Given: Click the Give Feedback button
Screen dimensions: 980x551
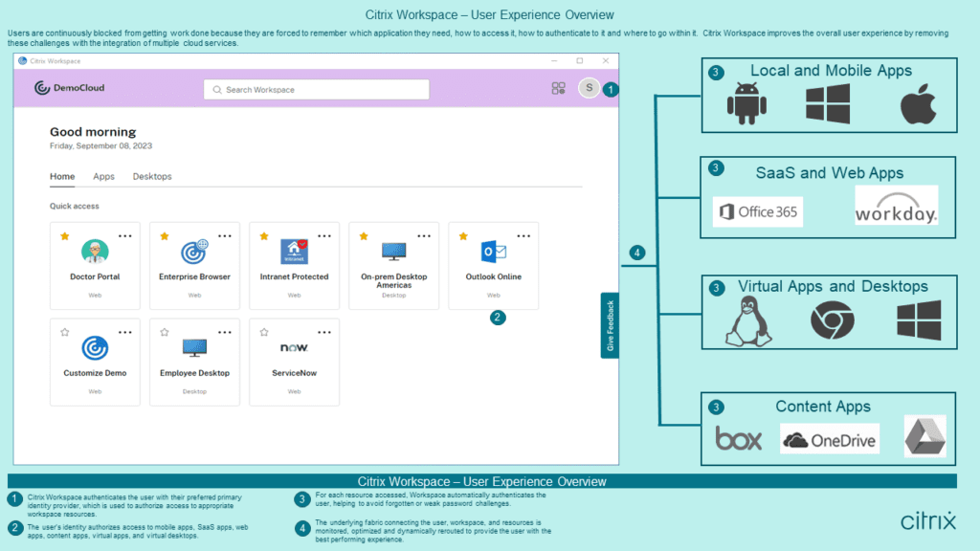Looking at the screenshot, I should click(611, 325).
